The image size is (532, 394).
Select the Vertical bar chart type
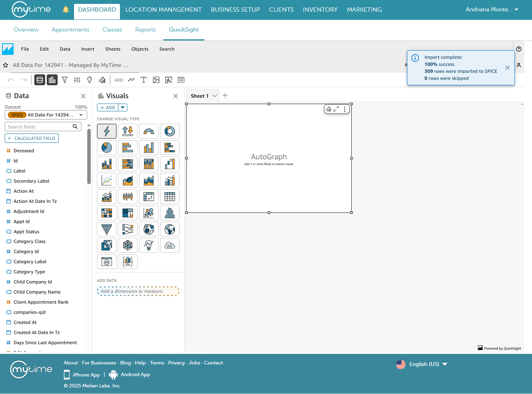(x=149, y=148)
